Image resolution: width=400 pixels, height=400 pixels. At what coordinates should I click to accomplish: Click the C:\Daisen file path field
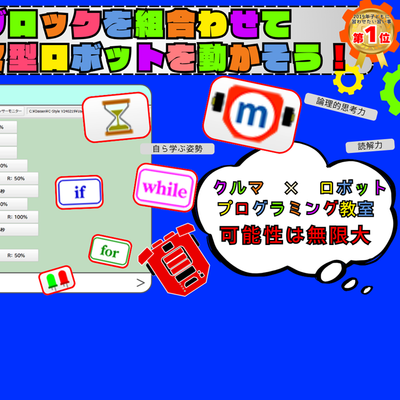click(x=55, y=111)
